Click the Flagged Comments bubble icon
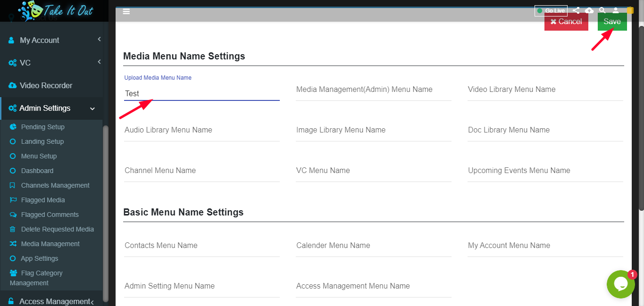644x306 pixels. [13, 215]
